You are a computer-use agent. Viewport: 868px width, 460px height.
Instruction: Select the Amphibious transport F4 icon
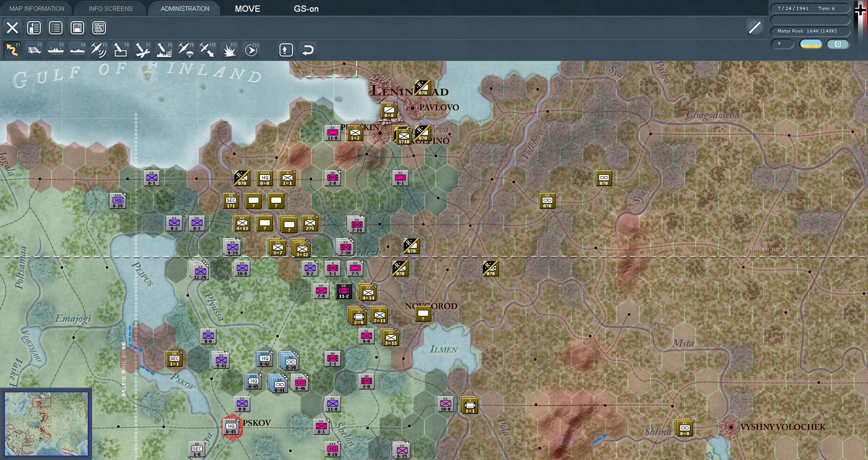click(x=77, y=50)
